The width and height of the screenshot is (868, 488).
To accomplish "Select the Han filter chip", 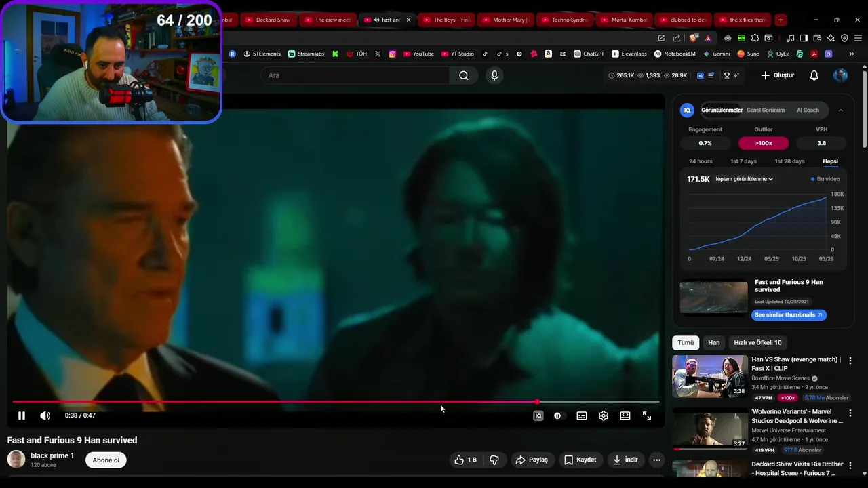I will click(714, 342).
